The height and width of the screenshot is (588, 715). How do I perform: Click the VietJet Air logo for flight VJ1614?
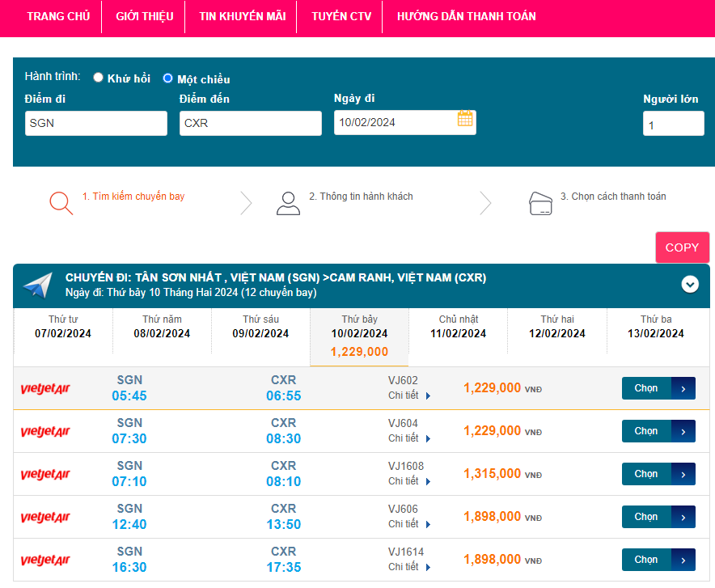(45, 561)
